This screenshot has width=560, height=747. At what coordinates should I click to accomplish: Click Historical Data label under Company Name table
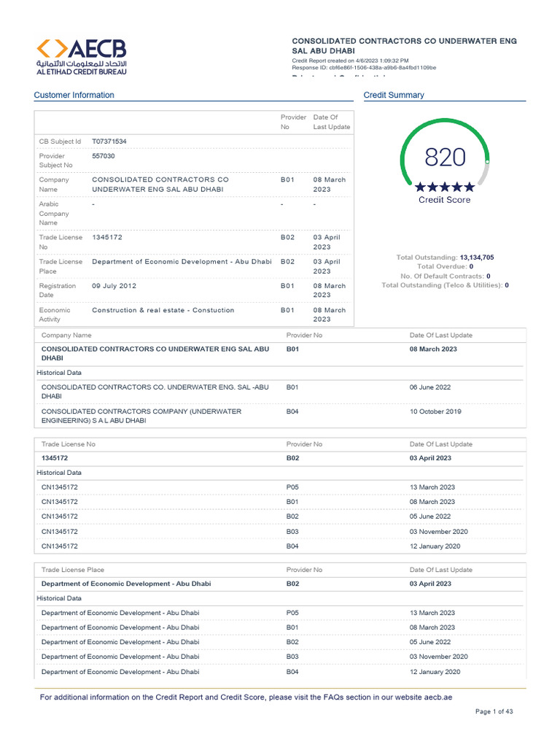point(59,373)
